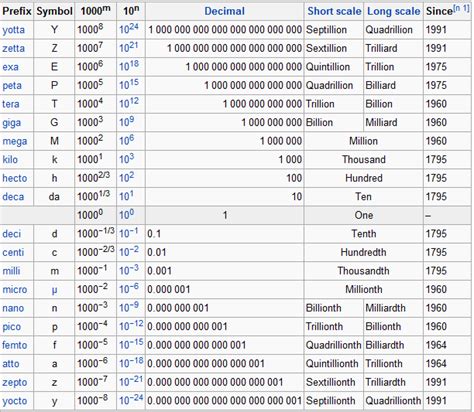Open the peta prefix link

click(12, 86)
